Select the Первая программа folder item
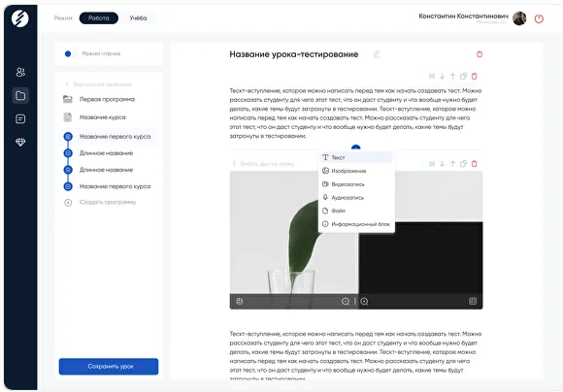563x392 pixels. [107, 99]
